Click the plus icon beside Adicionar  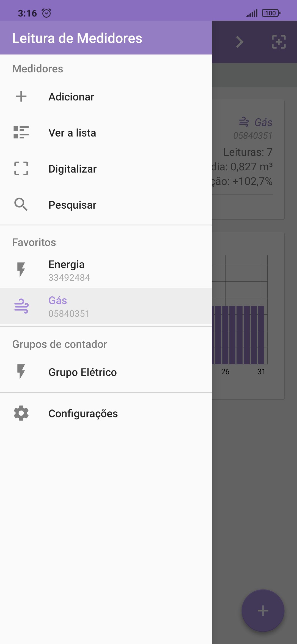(x=21, y=97)
